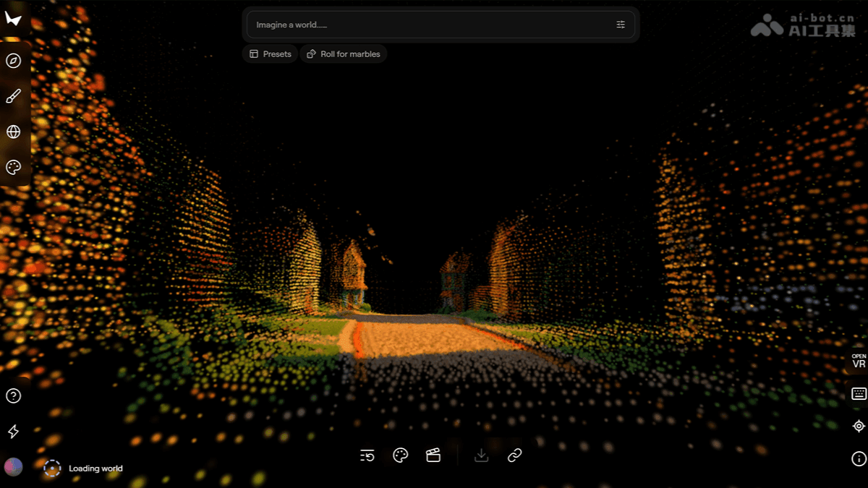The width and height of the screenshot is (868, 488).
Task: Click the app logo in top-left corner
Action: click(x=13, y=19)
